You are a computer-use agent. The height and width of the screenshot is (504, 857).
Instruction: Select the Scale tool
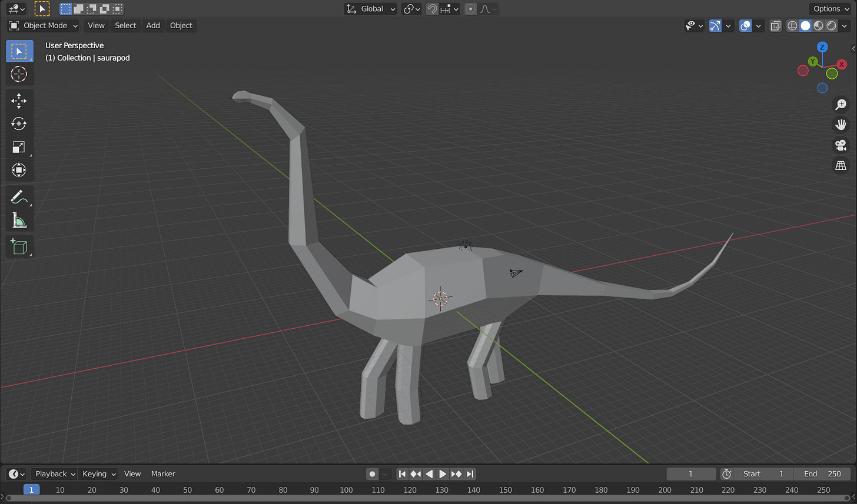click(x=19, y=147)
